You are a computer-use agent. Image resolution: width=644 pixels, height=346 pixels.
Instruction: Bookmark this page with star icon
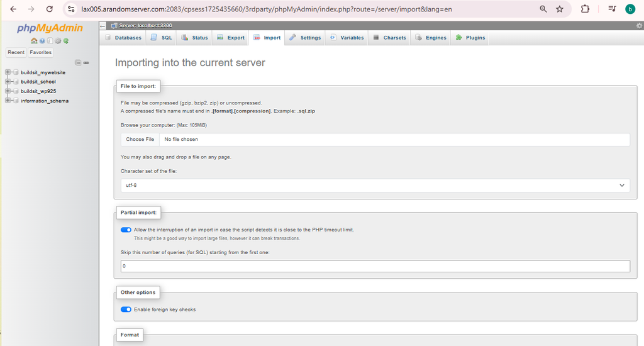559,9
